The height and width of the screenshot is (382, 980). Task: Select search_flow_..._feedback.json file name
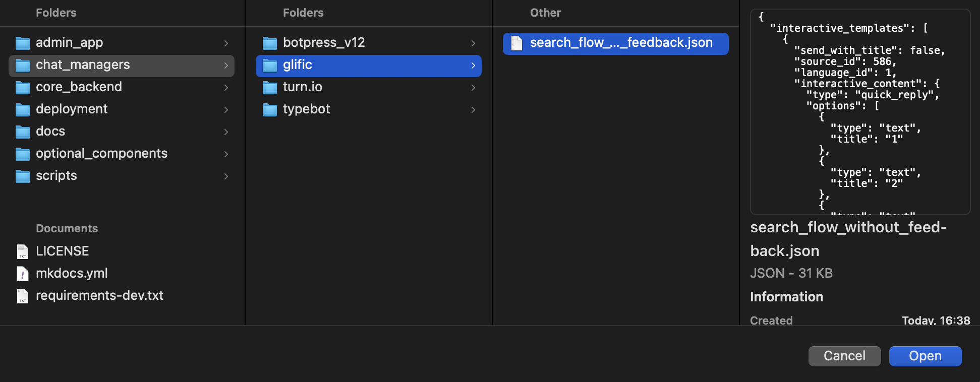coord(621,43)
